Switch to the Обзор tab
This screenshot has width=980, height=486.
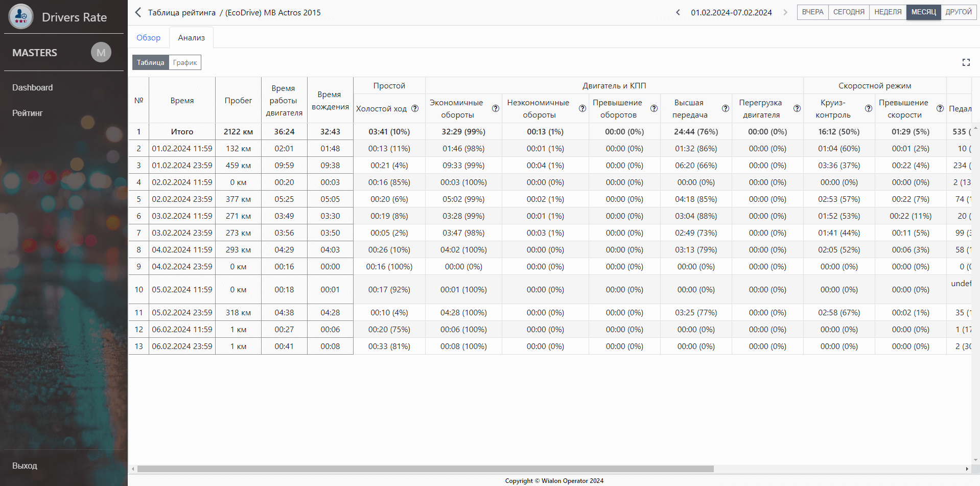pyautogui.click(x=148, y=38)
